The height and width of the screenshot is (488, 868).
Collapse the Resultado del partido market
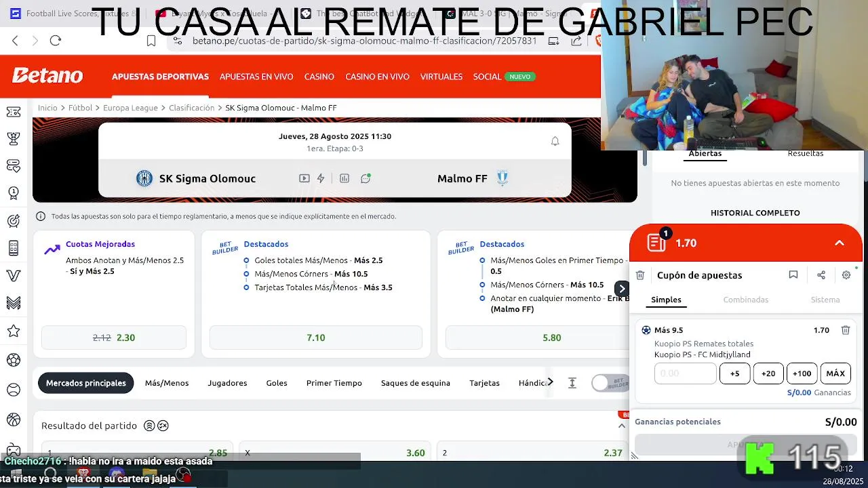(622, 426)
